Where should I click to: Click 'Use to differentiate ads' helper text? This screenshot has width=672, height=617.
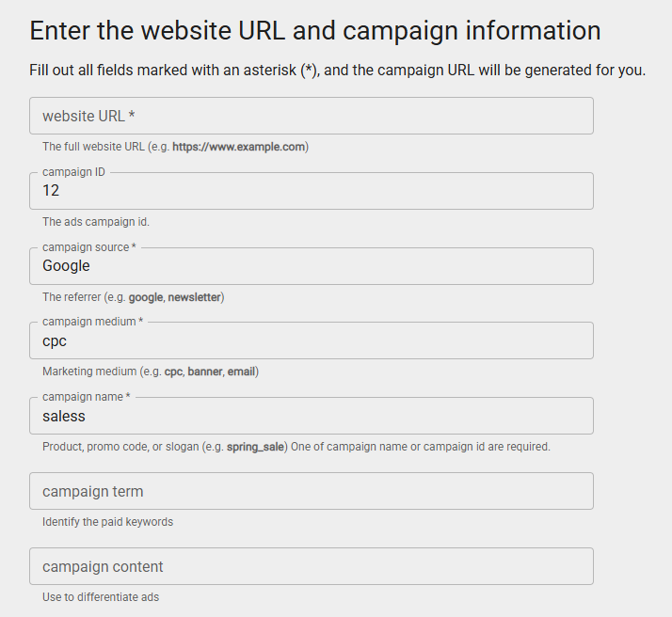point(101,597)
